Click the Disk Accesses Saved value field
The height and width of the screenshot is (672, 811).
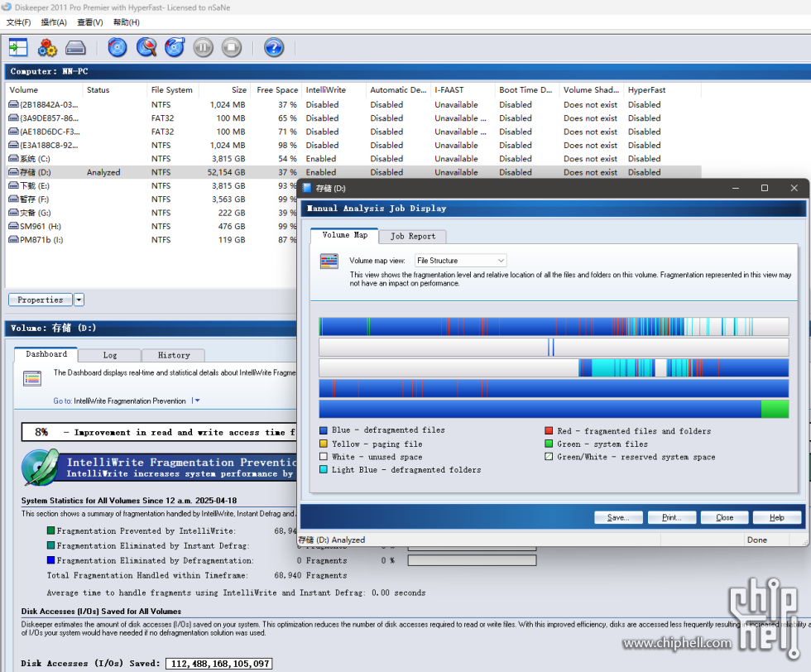219,664
